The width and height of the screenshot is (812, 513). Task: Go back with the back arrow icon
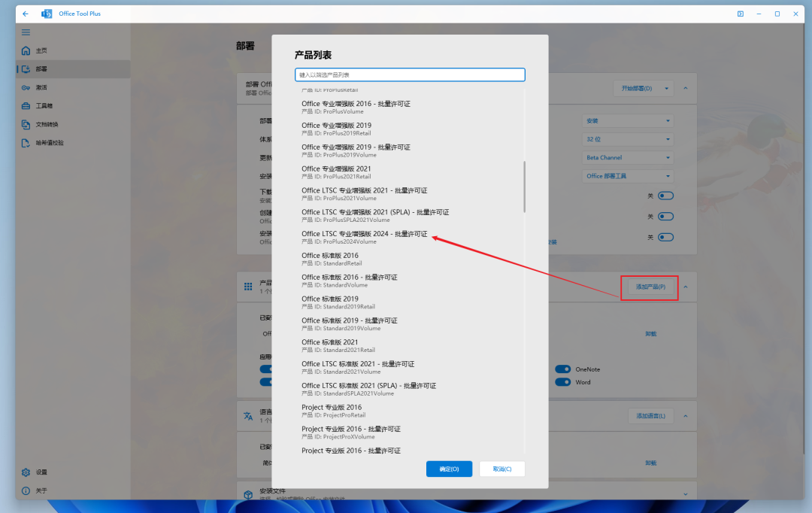click(x=26, y=14)
